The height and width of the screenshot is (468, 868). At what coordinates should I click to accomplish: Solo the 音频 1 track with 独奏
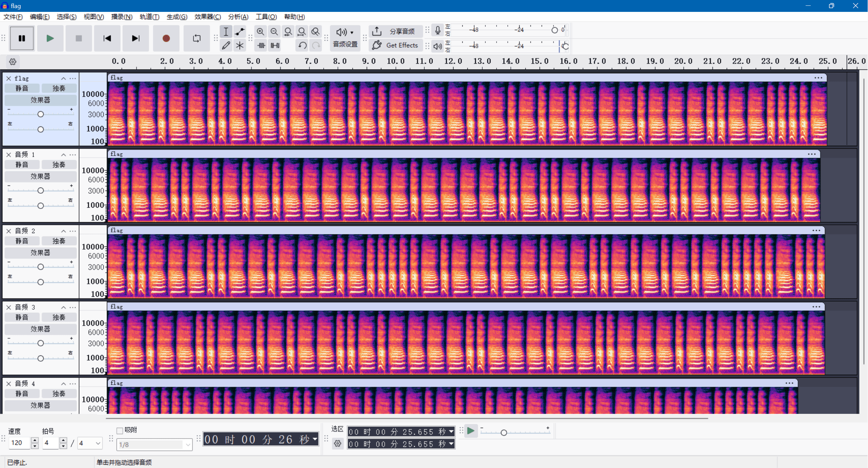coord(59,164)
